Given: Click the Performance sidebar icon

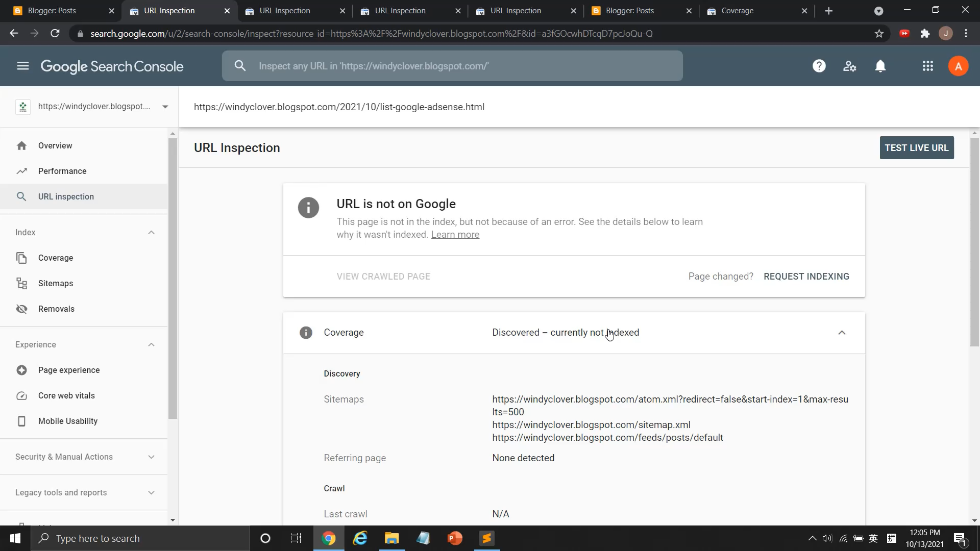Looking at the screenshot, I should tap(21, 171).
